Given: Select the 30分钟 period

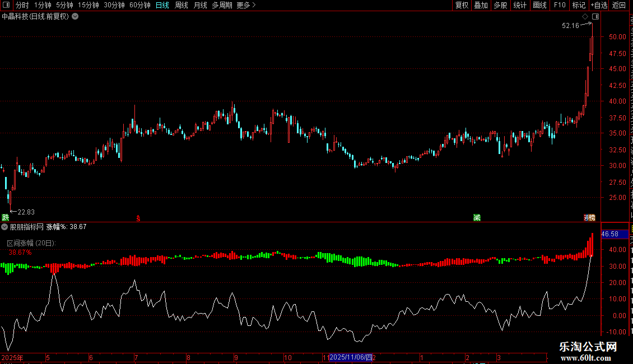Looking at the screenshot, I should pos(114,5).
